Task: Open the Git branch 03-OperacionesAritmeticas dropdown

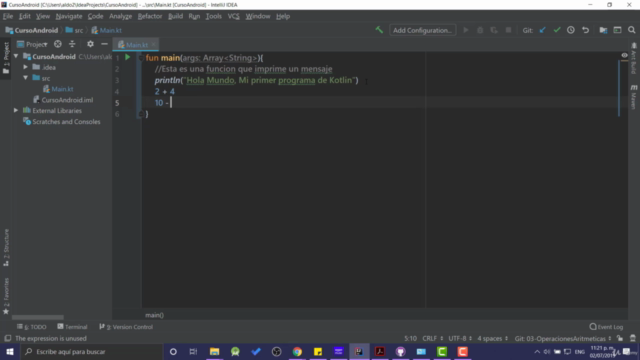Action: (x=563, y=338)
